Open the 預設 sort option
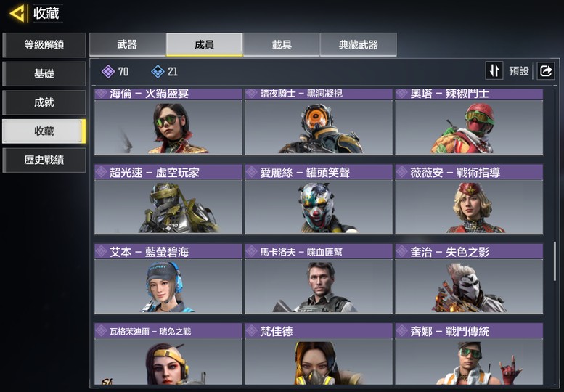 tap(519, 71)
